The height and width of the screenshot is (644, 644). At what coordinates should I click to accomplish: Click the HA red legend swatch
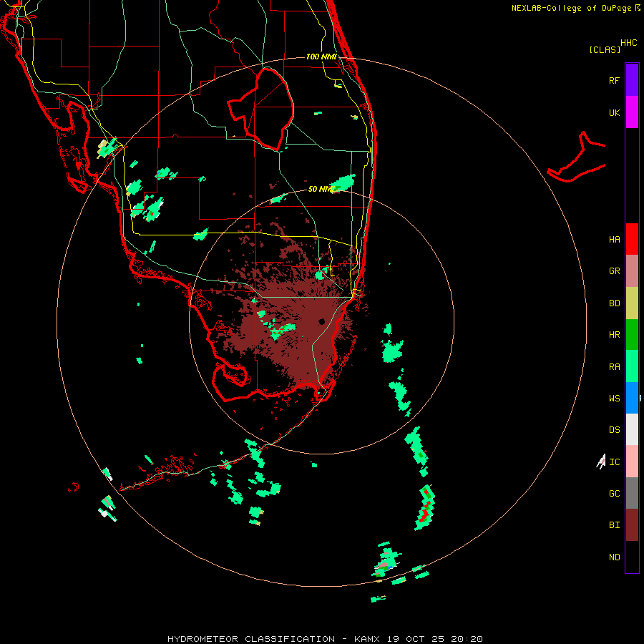coord(632,239)
